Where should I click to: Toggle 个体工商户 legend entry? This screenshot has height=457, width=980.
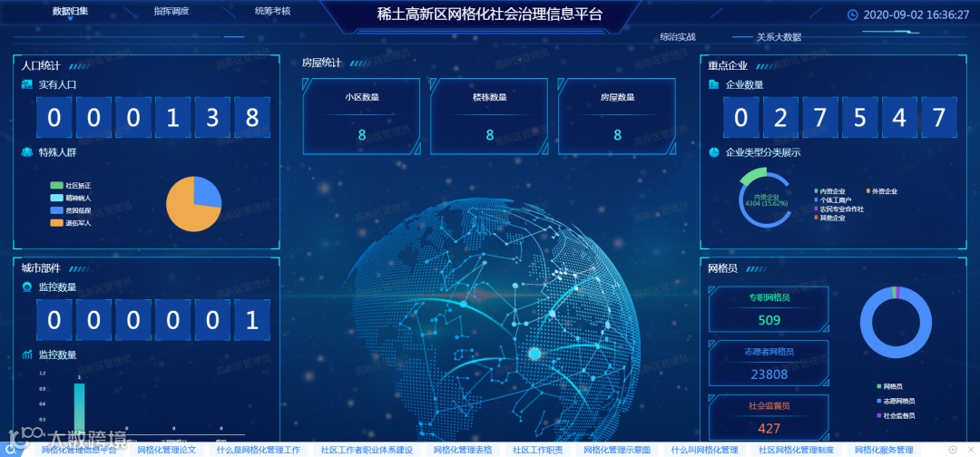pyautogui.click(x=834, y=199)
